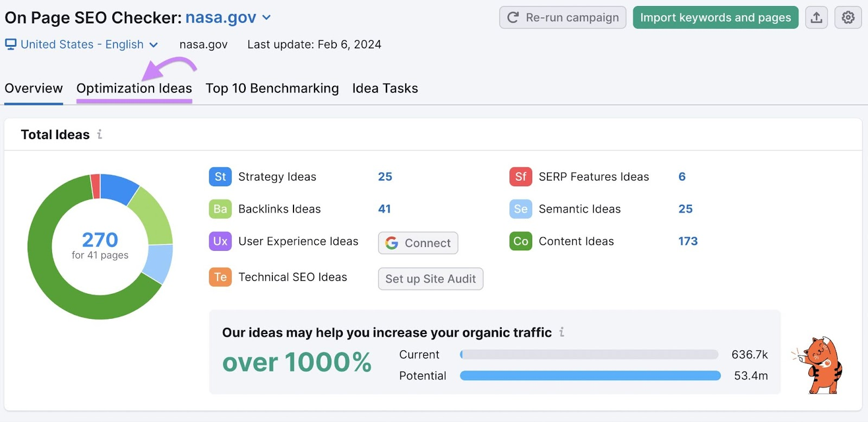The width and height of the screenshot is (868, 422).
Task: Click the User Experience 'Ux' icon
Action: [220, 241]
